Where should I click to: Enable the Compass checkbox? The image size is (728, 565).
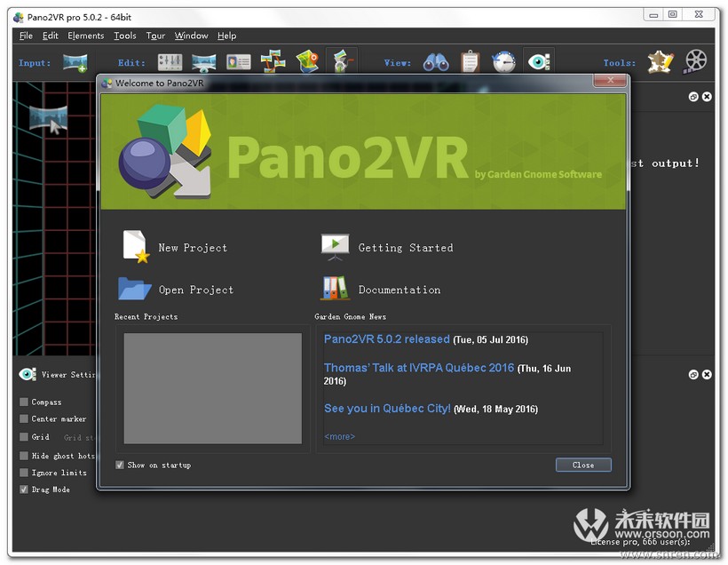click(24, 402)
